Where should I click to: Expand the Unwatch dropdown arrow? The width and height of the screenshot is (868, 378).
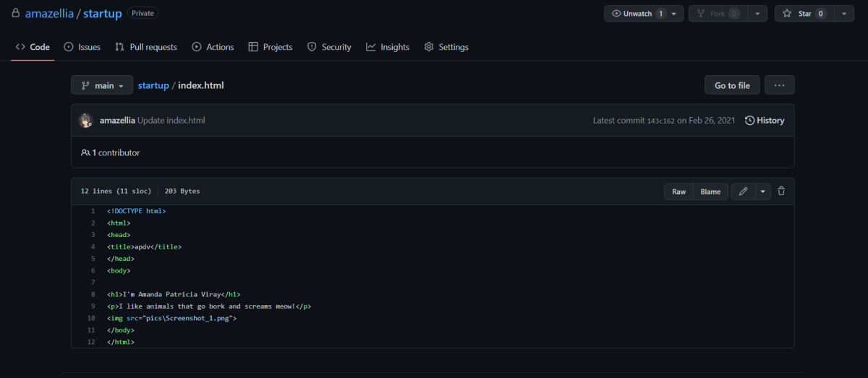tap(674, 14)
